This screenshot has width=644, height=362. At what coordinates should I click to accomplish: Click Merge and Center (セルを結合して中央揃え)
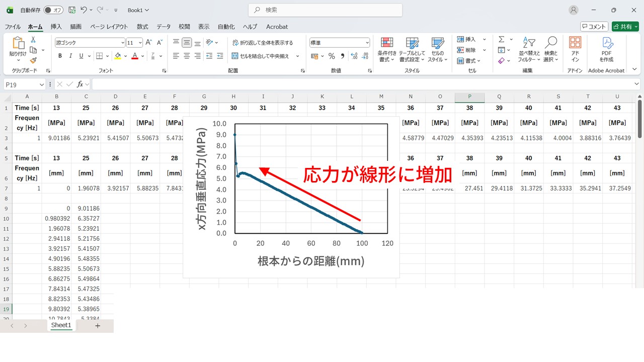point(261,56)
